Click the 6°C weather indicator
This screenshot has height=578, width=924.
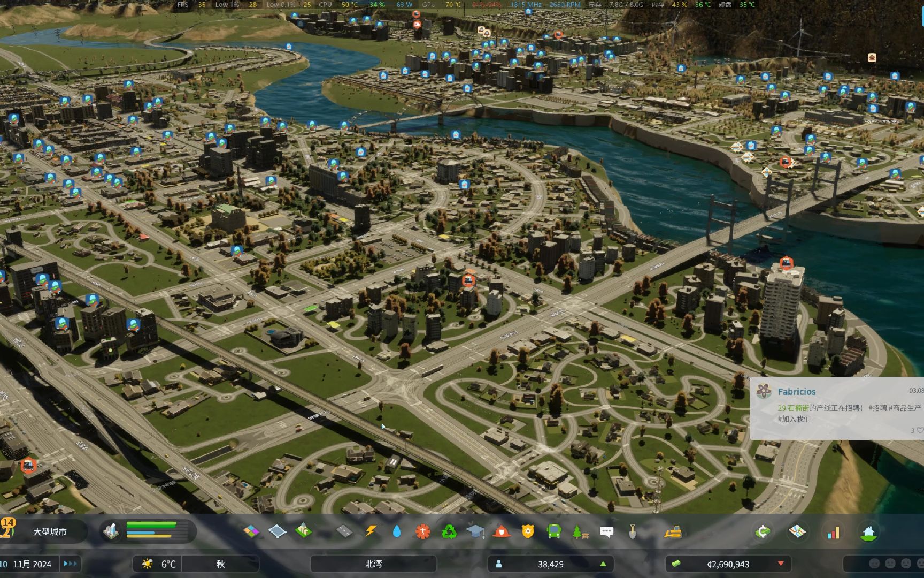tap(159, 564)
